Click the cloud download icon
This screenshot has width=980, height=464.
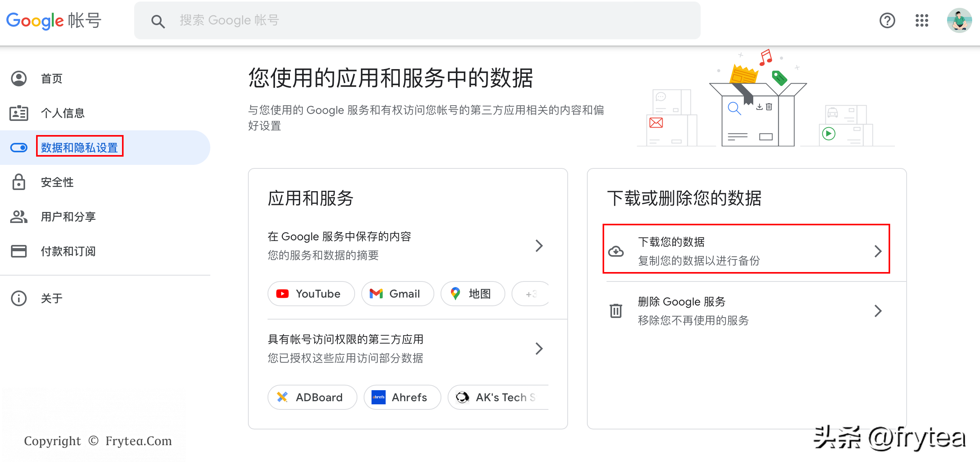tap(616, 251)
